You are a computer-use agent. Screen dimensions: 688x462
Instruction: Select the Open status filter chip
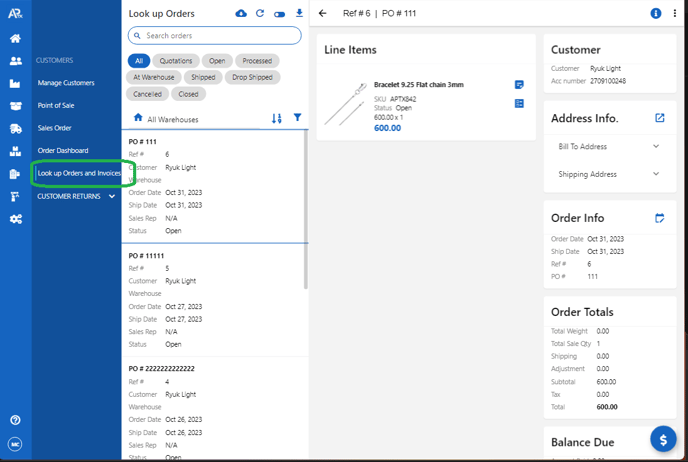tap(217, 61)
